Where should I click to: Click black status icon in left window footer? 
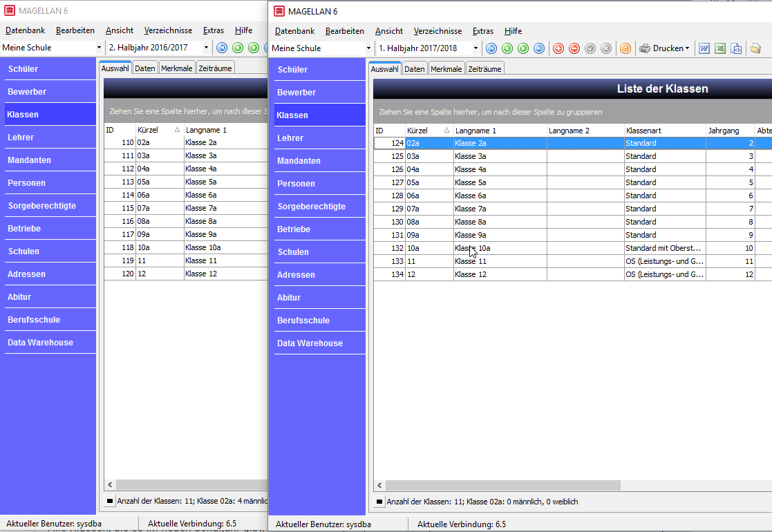click(110, 501)
